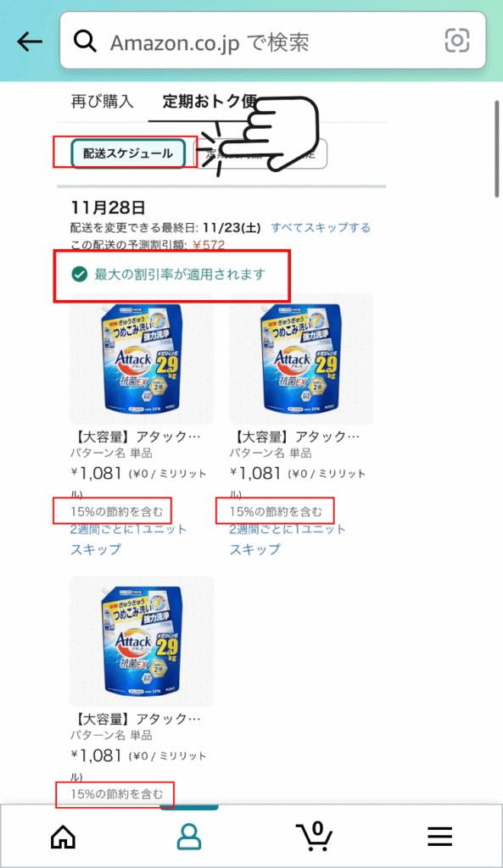This screenshot has width=503, height=868.
Task: Open the camera scan icon in search bar
Action: pyautogui.click(x=457, y=40)
